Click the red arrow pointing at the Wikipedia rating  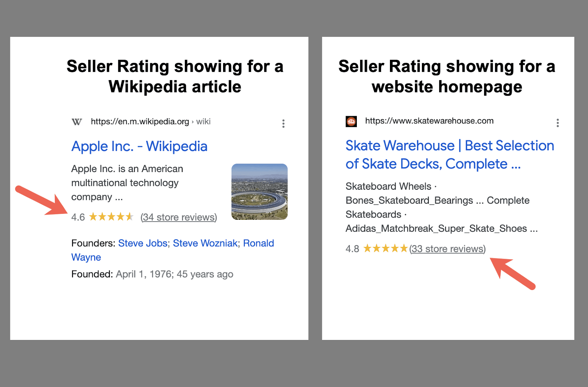pyautogui.click(x=40, y=200)
